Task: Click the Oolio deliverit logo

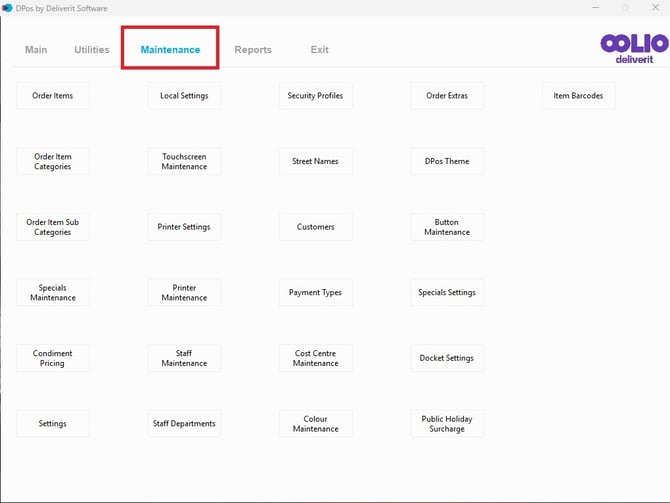Action: point(634,49)
